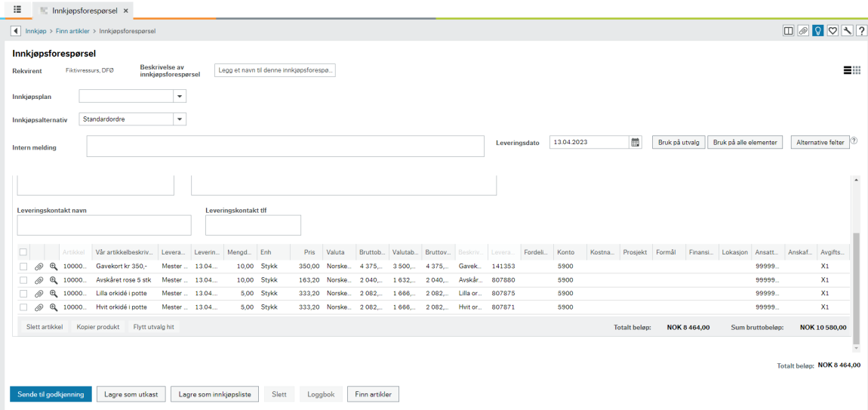868x410 pixels.
Task: Select the cell 807875
Action: tap(504, 294)
